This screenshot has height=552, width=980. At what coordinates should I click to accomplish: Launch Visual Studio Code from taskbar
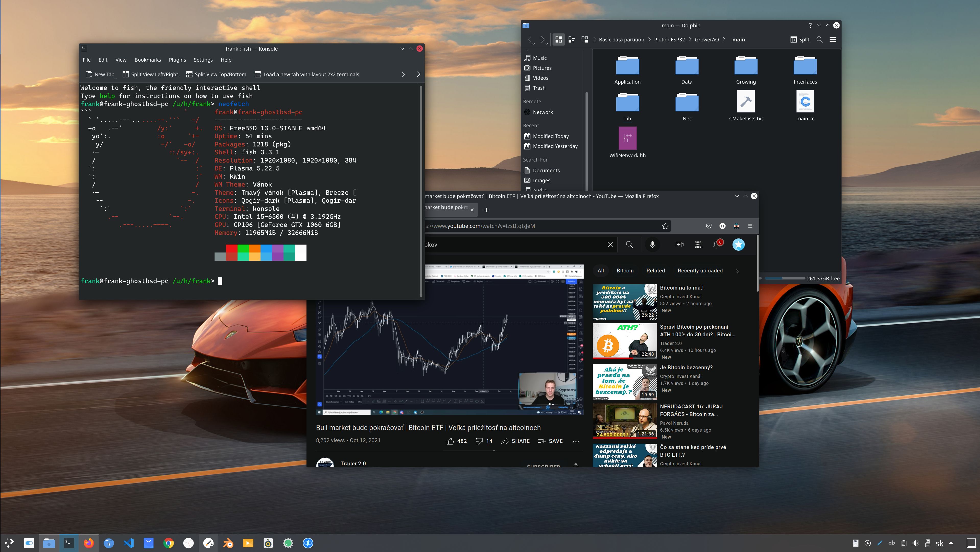[128, 543]
